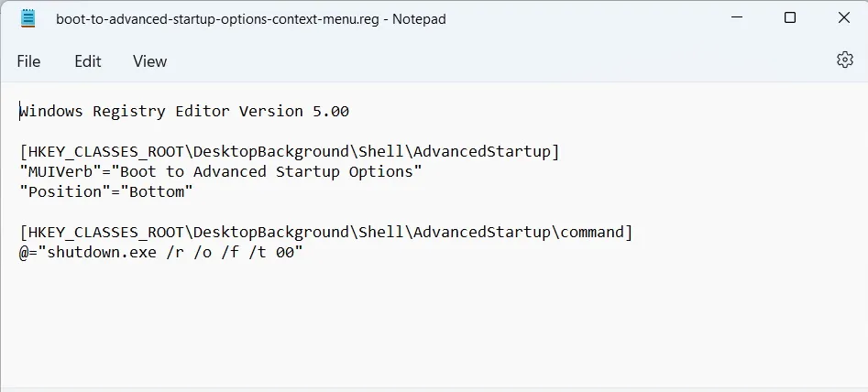Viewport: 868px width, 392px height.
Task: Open the File menu
Action: [28, 61]
